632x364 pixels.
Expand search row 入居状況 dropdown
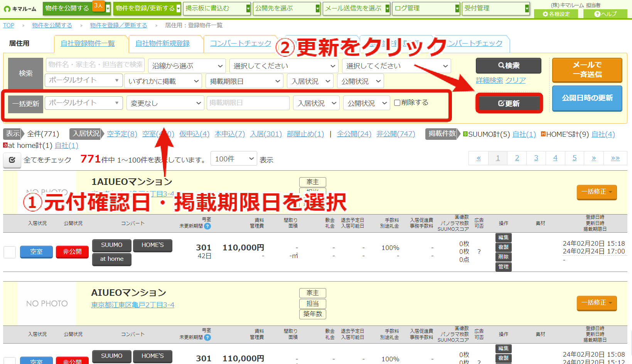(x=310, y=81)
